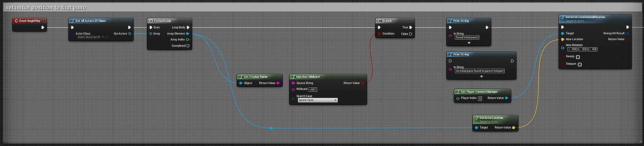The width and height of the screenshot is (644, 146).
Task: Click the Get Display Name Object pin
Action: pos(241,83)
